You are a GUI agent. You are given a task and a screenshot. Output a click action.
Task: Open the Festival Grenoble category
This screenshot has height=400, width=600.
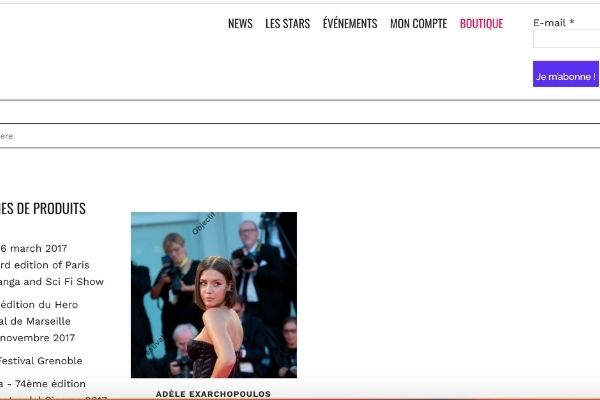pos(41,361)
